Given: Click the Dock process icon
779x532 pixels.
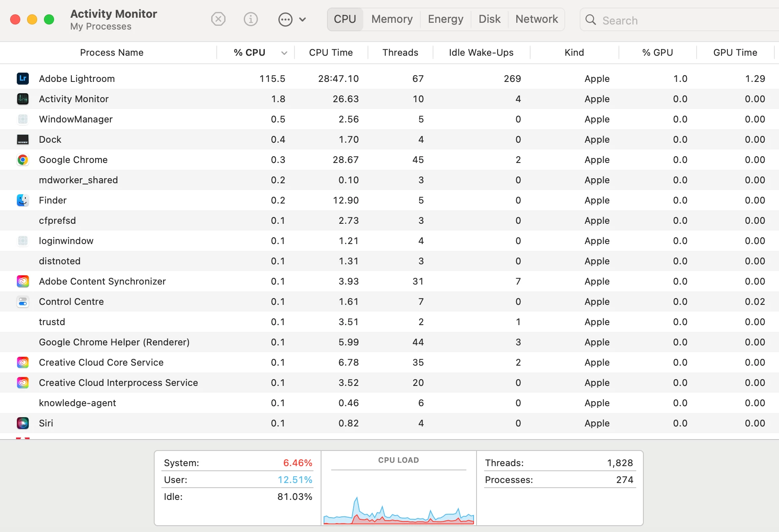Looking at the screenshot, I should [x=23, y=139].
